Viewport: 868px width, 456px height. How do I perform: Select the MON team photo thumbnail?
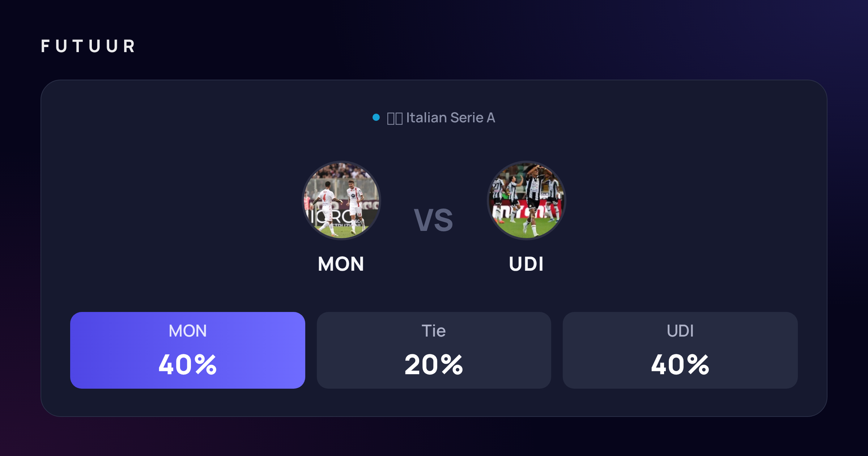341,200
